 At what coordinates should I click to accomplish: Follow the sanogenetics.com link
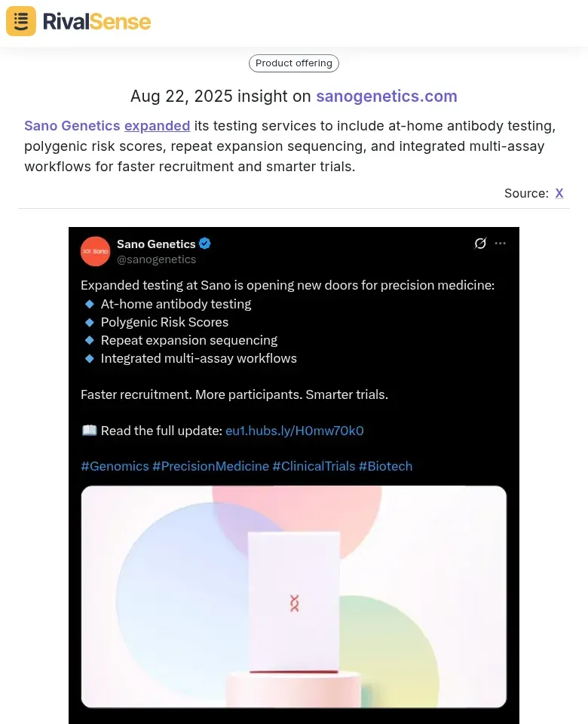[387, 97]
